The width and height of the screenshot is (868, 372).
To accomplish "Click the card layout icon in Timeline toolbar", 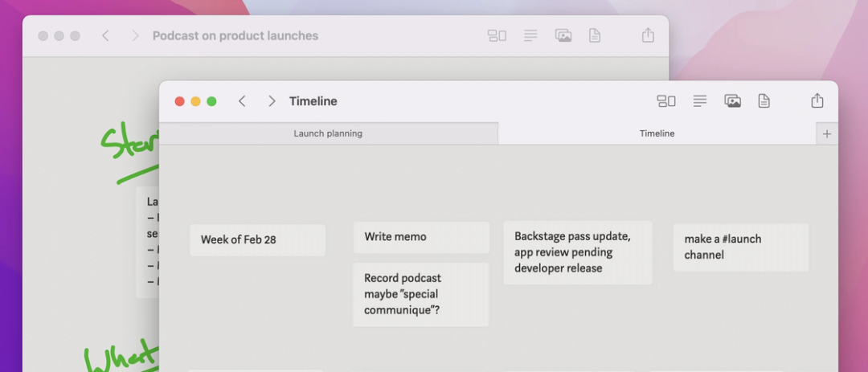I will coord(666,101).
